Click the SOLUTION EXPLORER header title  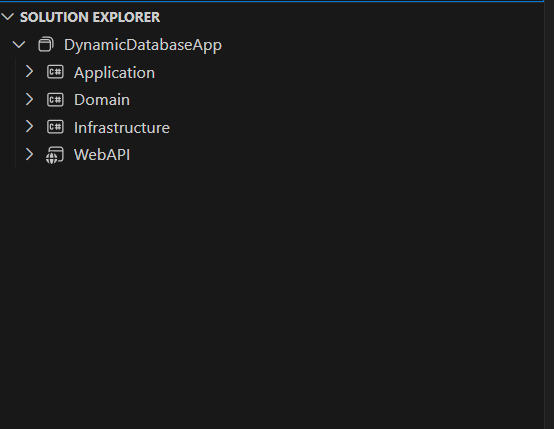[90, 17]
